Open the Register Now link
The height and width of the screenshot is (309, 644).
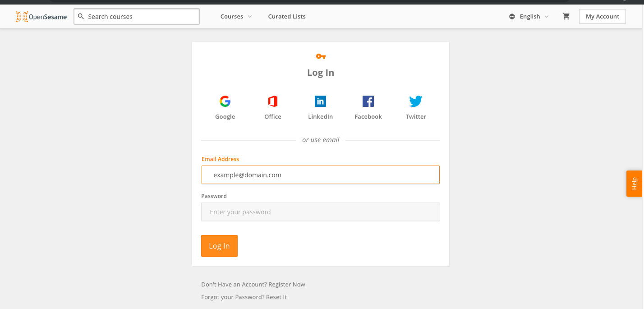[287, 284]
